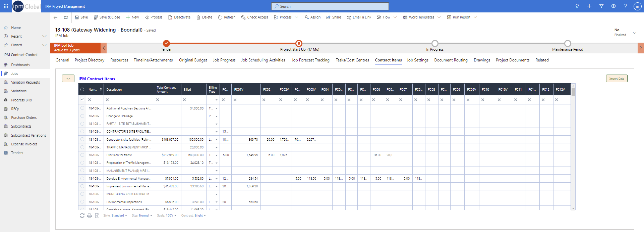The width and height of the screenshot is (644, 232).
Task: Toggle the filter row checkbox in grid
Action: coord(82,99)
